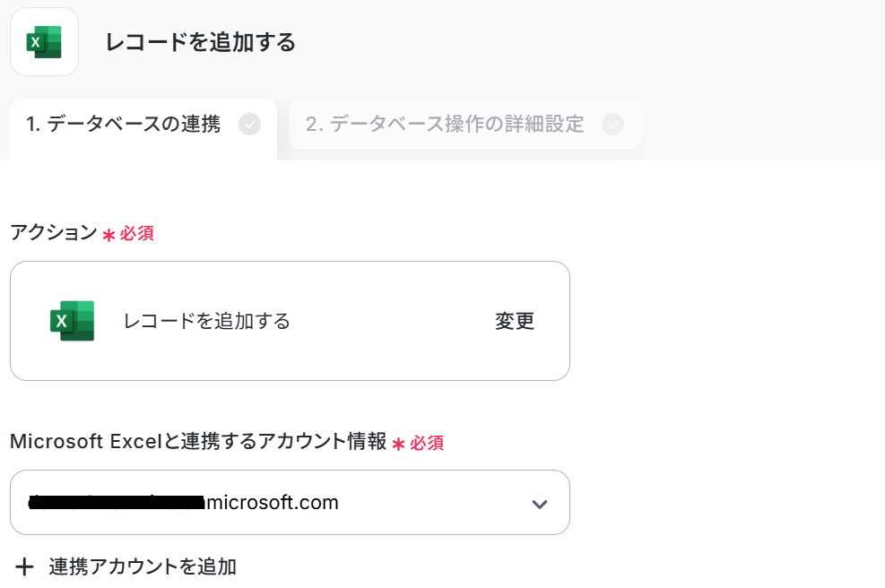The width and height of the screenshot is (885, 588).
Task: Switch to 1. データベースの連携 tab
Action: (x=124, y=125)
